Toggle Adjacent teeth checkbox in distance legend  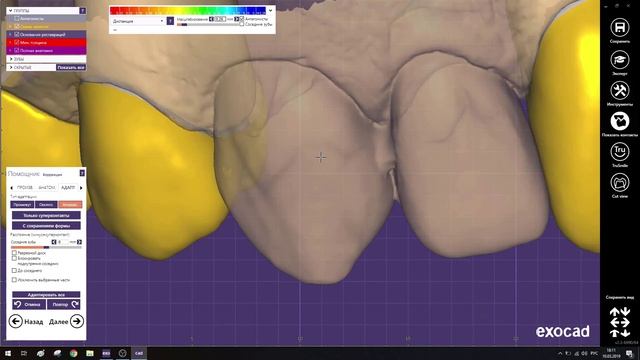(242, 24)
